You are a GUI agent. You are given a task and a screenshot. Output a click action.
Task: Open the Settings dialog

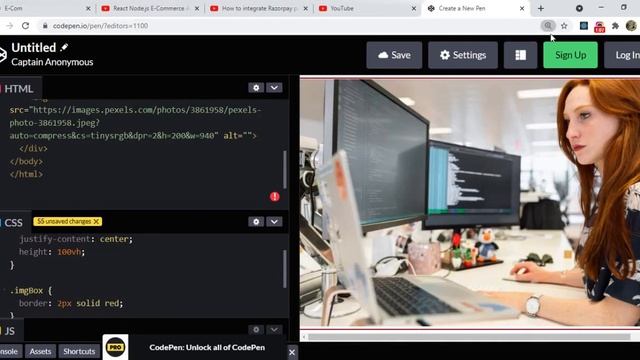pyautogui.click(x=463, y=55)
